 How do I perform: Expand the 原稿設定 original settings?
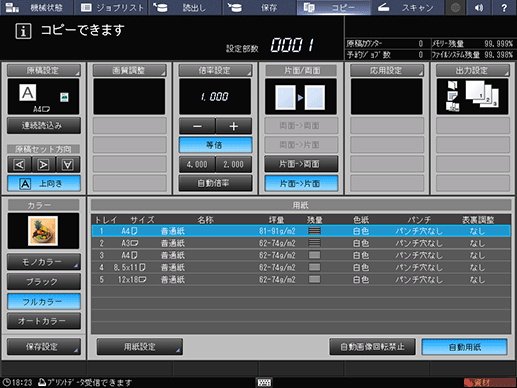click(x=44, y=70)
